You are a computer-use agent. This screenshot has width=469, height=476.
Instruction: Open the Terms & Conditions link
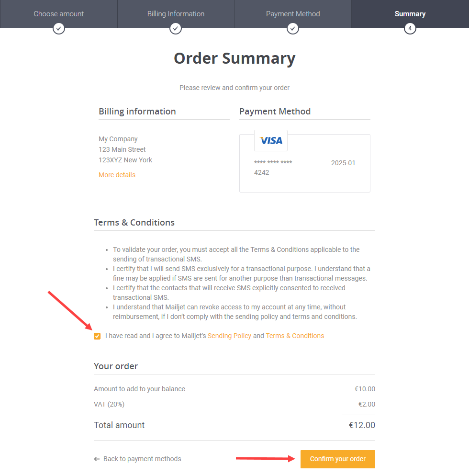(x=295, y=336)
